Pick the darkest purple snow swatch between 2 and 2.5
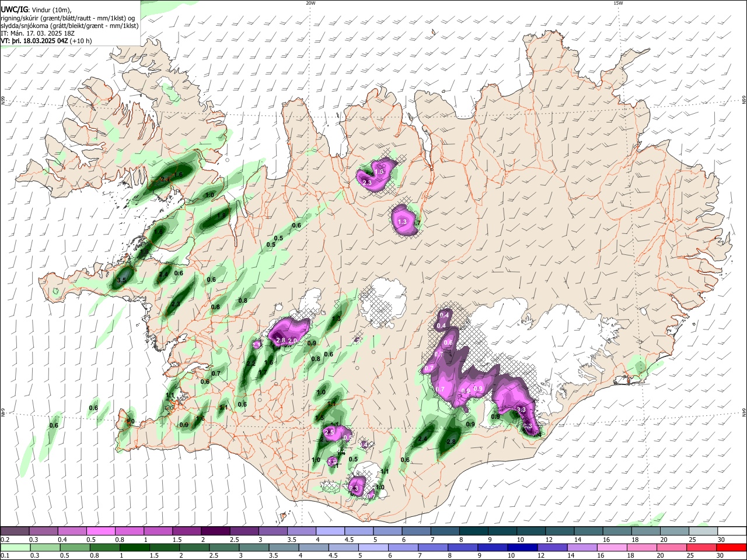 [x=215, y=531]
